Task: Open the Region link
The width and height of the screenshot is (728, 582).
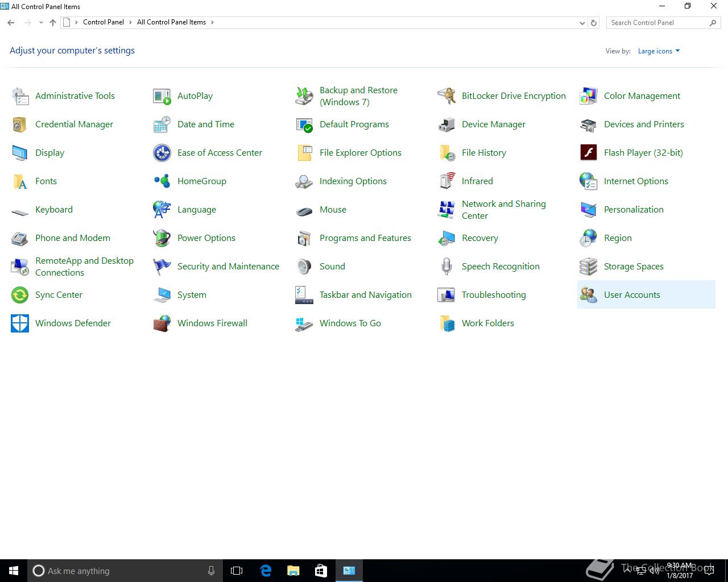Action: point(618,238)
